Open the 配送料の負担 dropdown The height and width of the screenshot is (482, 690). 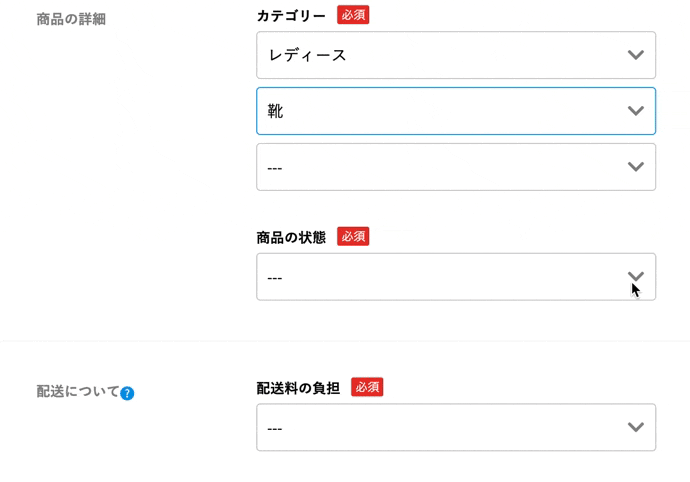(456, 427)
